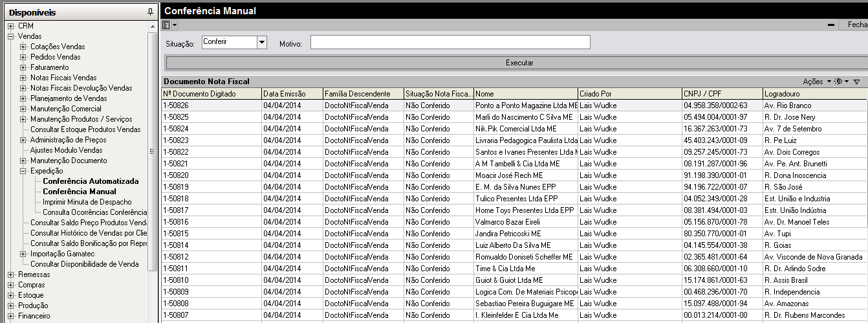Open Conferência Automatizada in the tree
This screenshot has height=323, width=868.
click(x=91, y=181)
